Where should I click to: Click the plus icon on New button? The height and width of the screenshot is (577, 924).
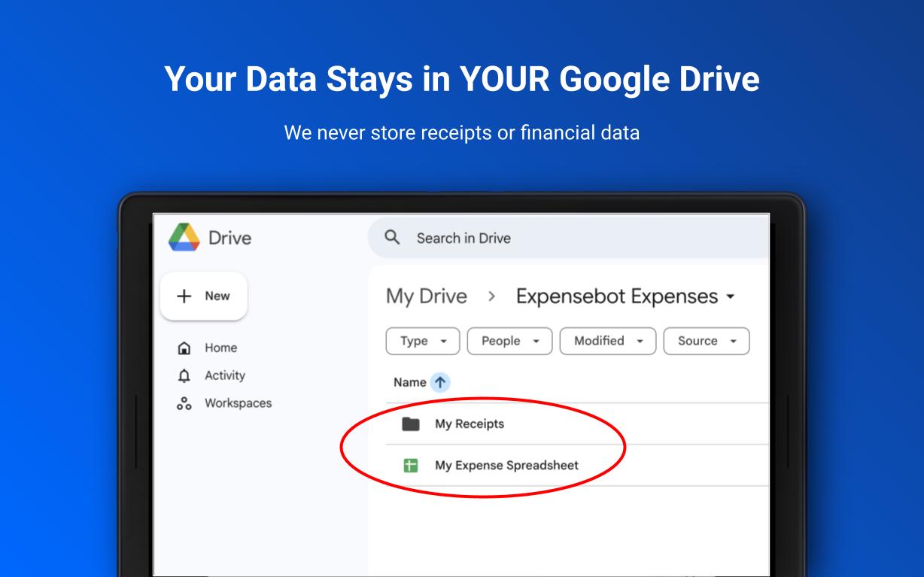(184, 296)
